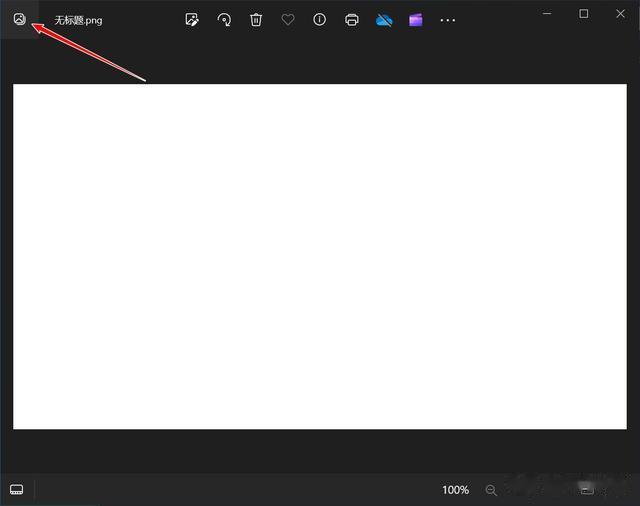The image size is (640, 506).
Task: Minimize the Photos window
Action: 547,13
